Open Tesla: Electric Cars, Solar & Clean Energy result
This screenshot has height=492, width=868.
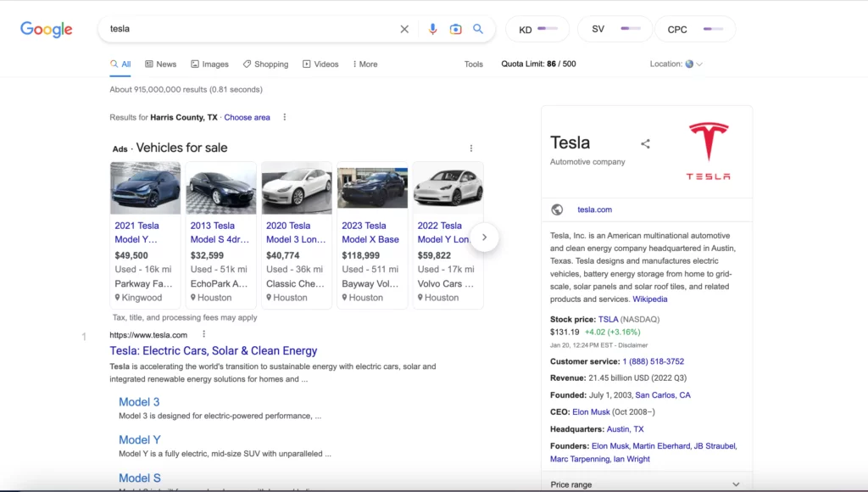coord(213,351)
